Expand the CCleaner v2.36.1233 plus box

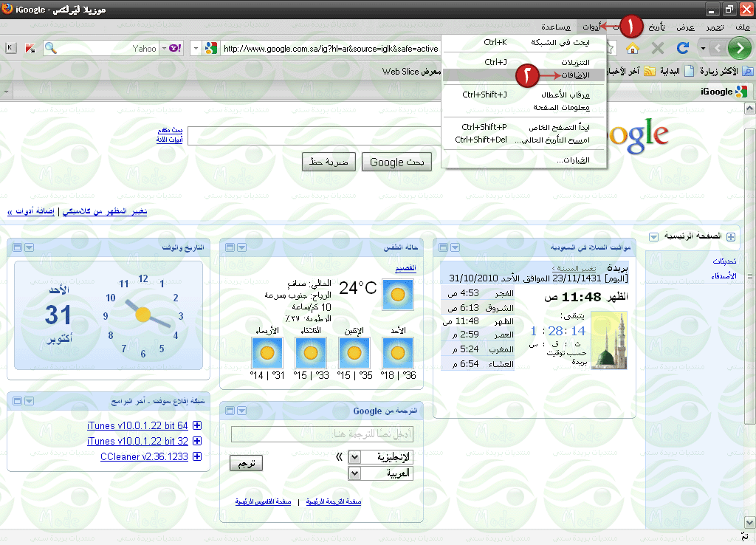pos(197,456)
